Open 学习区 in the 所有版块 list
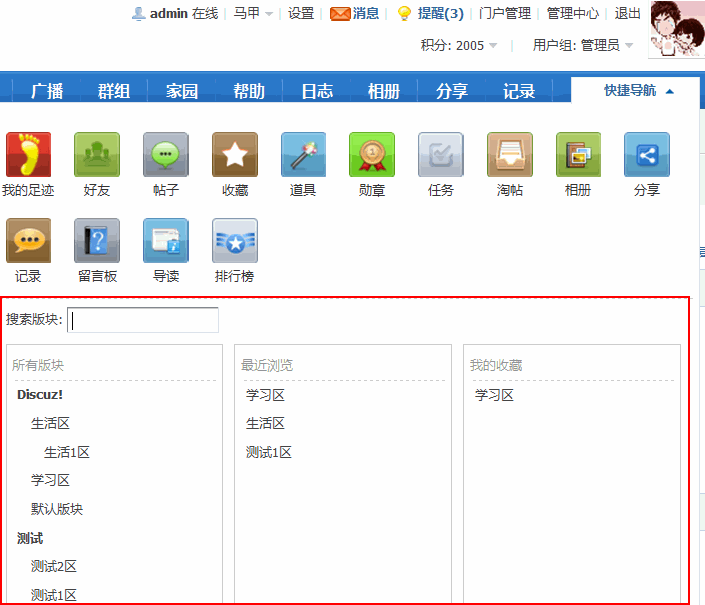This screenshot has height=605, width=705. 50,480
